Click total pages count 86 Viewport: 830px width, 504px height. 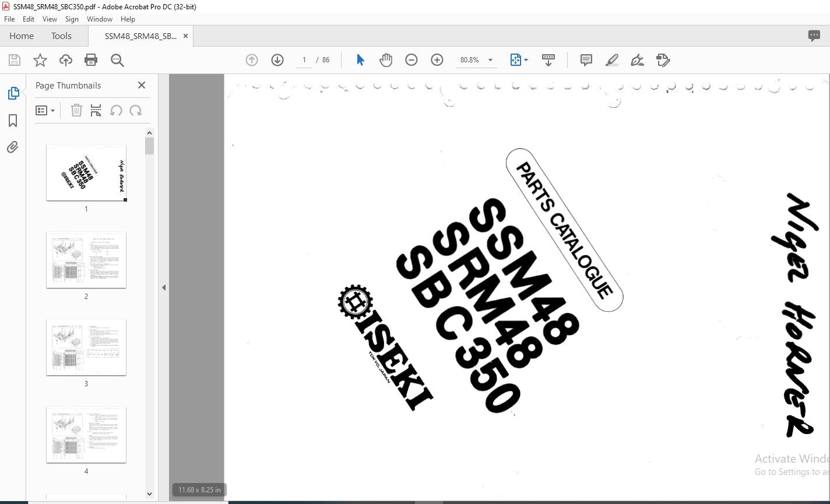[x=326, y=60]
